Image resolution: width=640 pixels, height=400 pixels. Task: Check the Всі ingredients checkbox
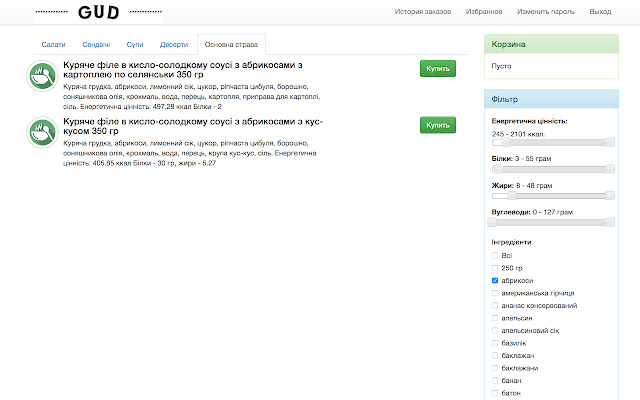pyautogui.click(x=495, y=256)
